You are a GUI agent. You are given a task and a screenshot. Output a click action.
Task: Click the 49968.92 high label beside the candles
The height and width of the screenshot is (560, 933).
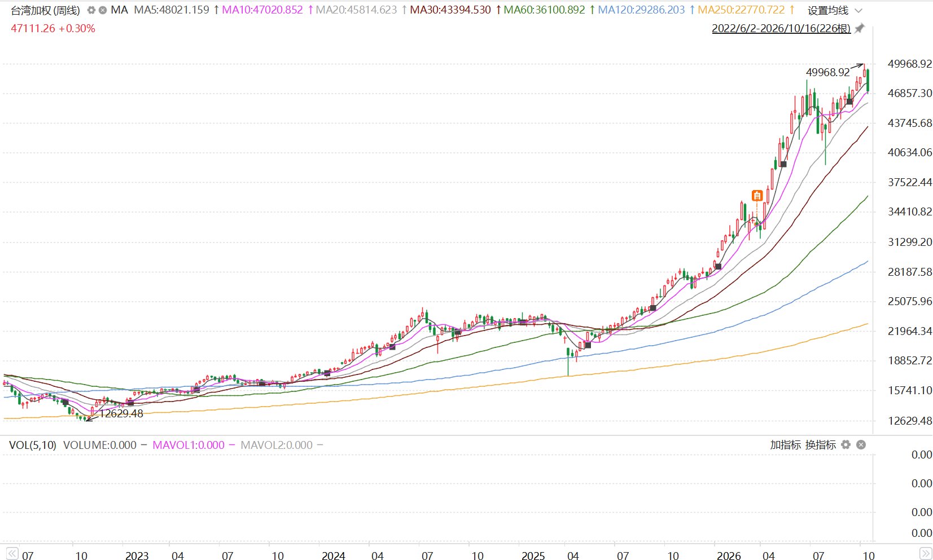point(828,72)
